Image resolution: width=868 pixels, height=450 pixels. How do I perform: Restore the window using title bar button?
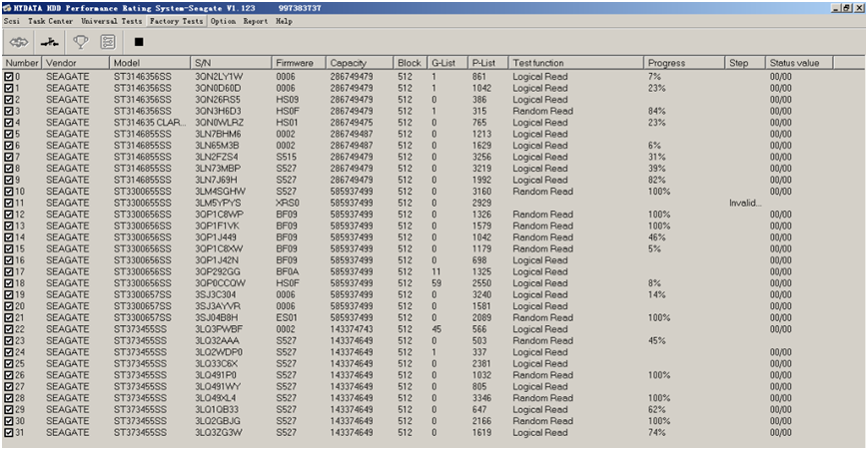pyautogui.click(x=847, y=8)
